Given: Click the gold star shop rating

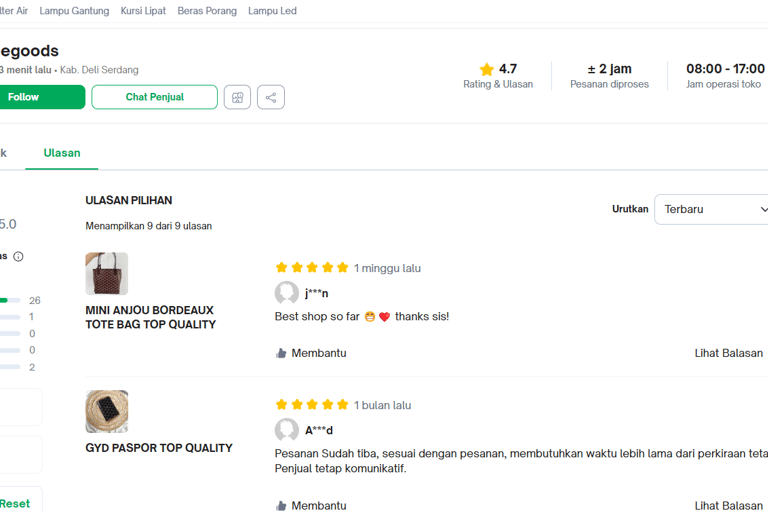Looking at the screenshot, I should (487, 69).
